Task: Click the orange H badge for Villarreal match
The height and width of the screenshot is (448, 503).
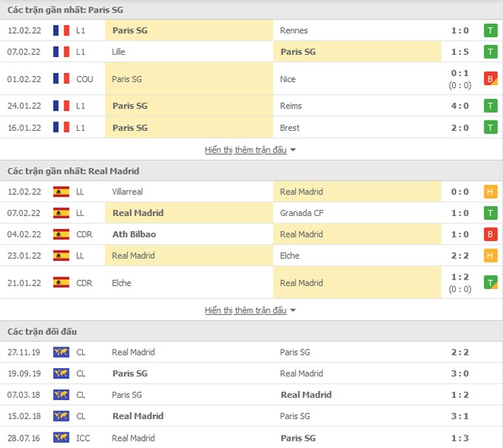Action: coord(490,191)
